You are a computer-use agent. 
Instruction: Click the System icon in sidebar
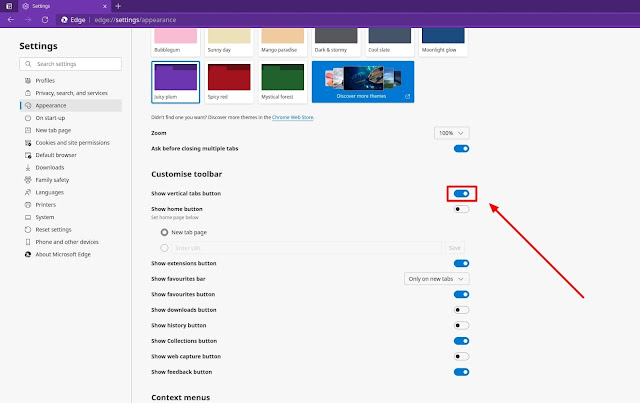point(28,217)
